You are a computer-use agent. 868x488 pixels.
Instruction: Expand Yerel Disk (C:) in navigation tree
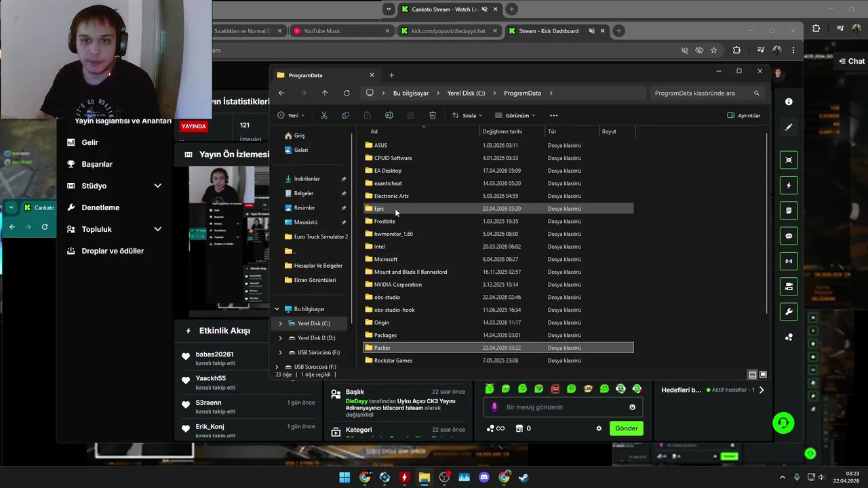pyautogui.click(x=280, y=323)
